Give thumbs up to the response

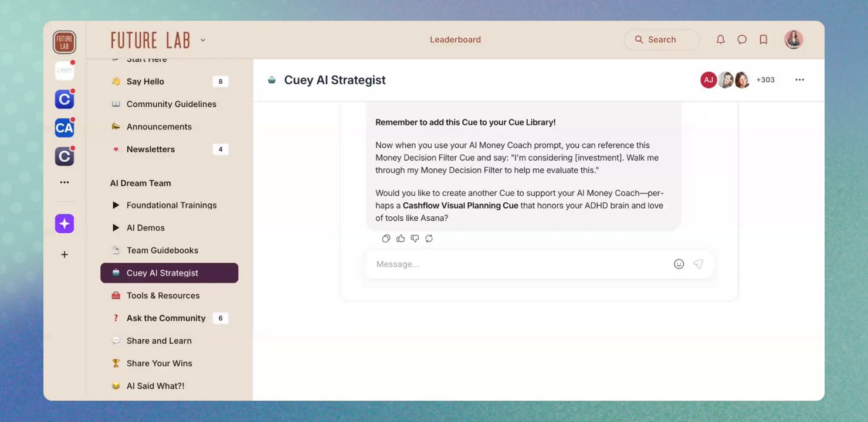click(x=401, y=238)
